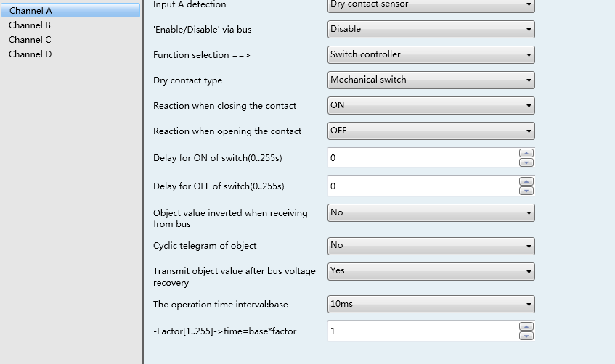Open Object value inverted dropdown
The height and width of the screenshot is (364, 615).
click(x=431, y=212)
